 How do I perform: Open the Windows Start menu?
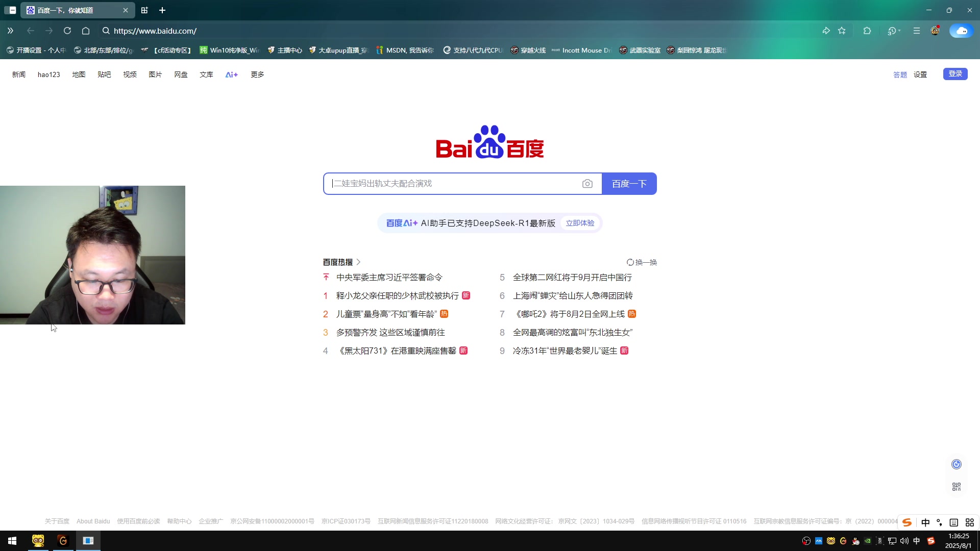click(12, 541)
